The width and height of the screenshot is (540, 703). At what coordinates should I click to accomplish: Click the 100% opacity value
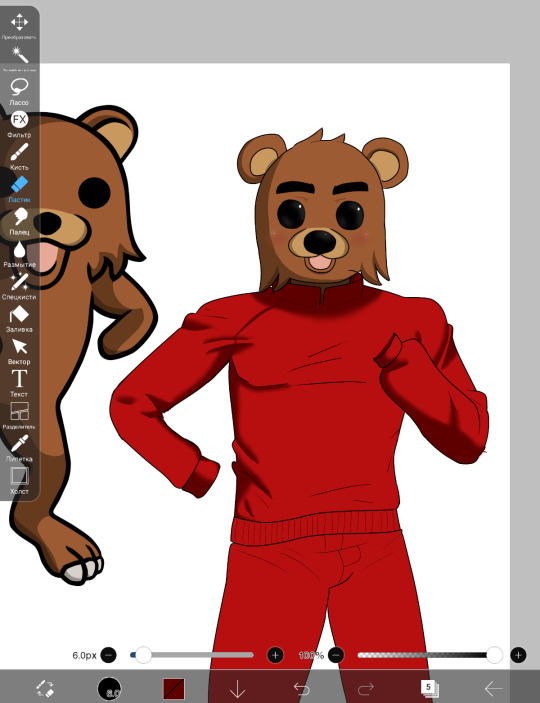point(311,655)
